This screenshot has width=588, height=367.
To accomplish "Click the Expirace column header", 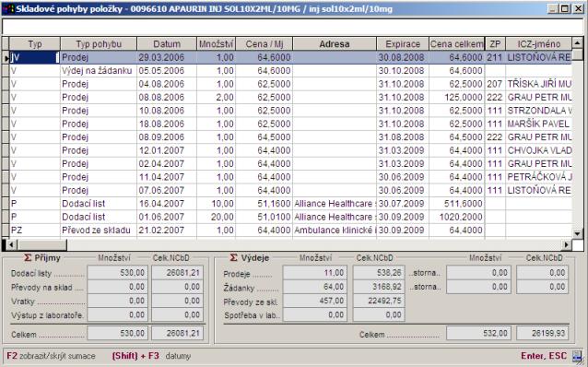I will pyautogui.click(x=403, y=44).
